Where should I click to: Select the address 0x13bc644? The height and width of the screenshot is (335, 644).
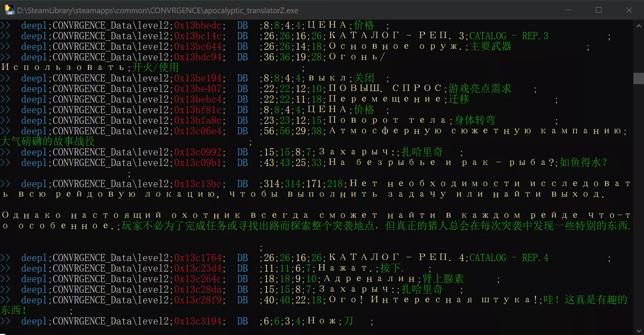[198, 46]
